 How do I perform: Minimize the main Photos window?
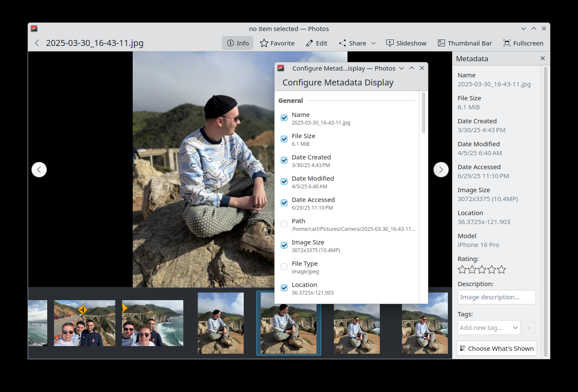[x=524, y=28]
